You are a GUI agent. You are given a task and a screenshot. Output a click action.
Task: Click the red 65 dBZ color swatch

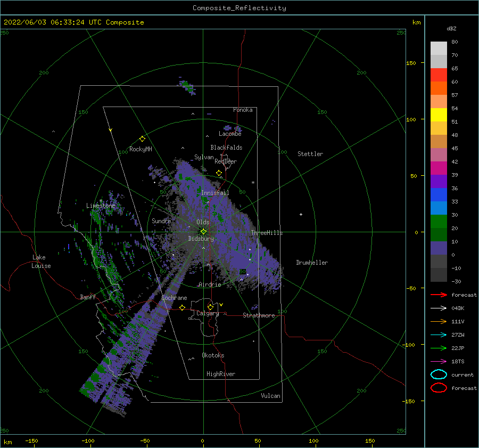pyautogui.click(x=439, y=75)
